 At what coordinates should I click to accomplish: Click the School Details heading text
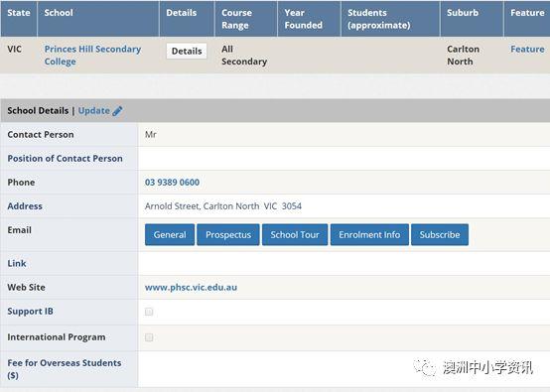(x=38, y=111)
